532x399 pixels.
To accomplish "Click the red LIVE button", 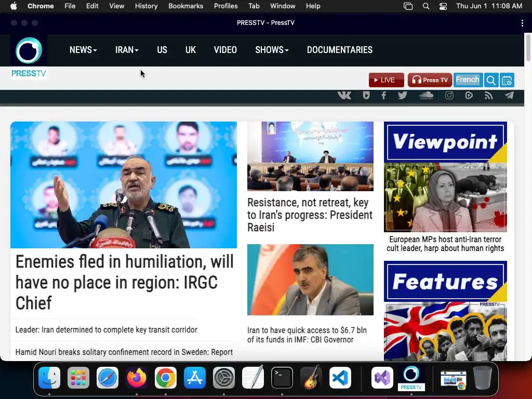I will [387, 80].
